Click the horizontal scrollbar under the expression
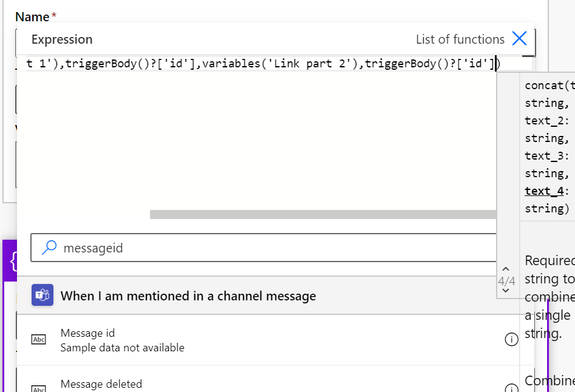 pyautogui.click(x=322, y=214)
